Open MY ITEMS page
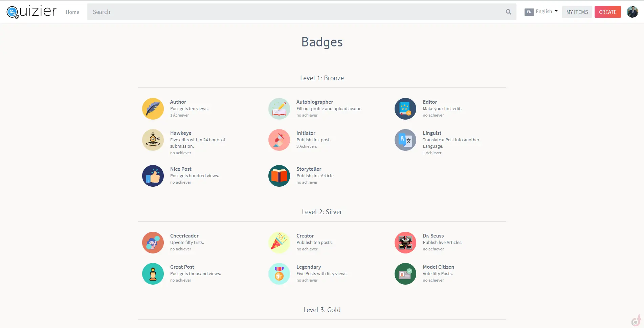The height and width of the screenshot is (328, 644). point(577,12)
